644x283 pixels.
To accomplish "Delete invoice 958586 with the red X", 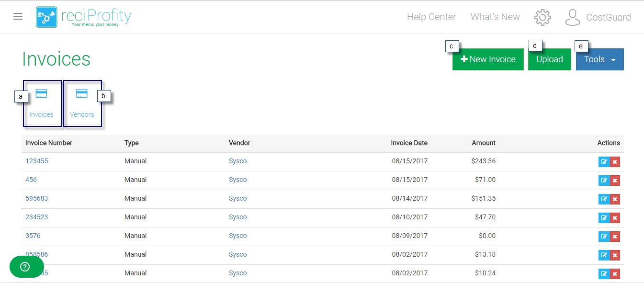I will (615, 255).
